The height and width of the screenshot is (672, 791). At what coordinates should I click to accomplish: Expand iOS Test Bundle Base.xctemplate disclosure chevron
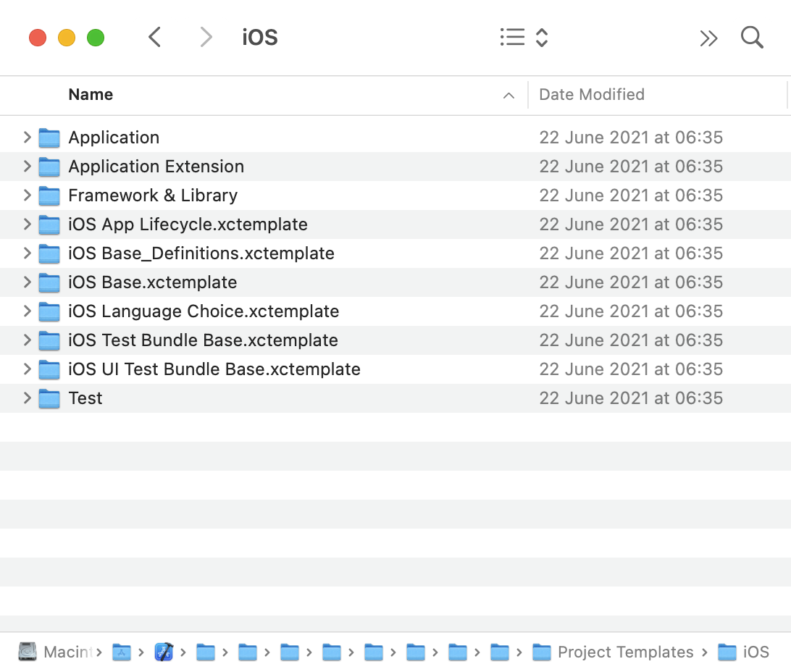click(x=28, y=340)
